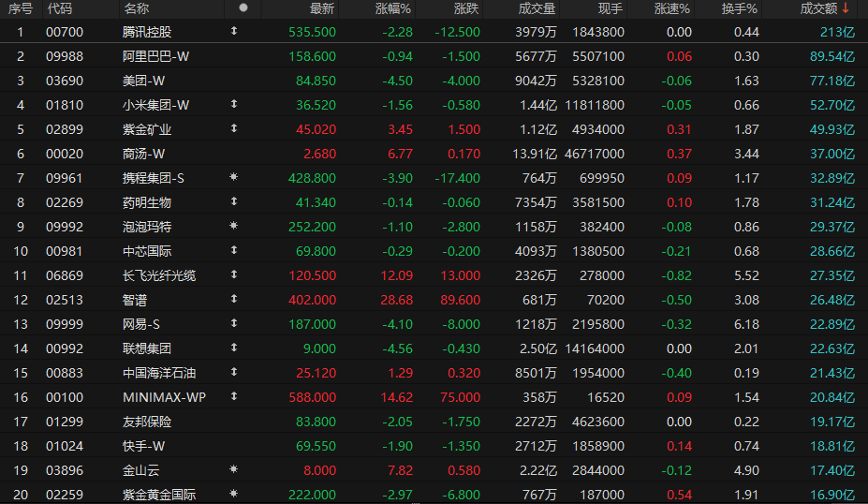Click the marker icon beside MINIMAX-WP
The image size is (868, 504).
click(x=234, y=396)
